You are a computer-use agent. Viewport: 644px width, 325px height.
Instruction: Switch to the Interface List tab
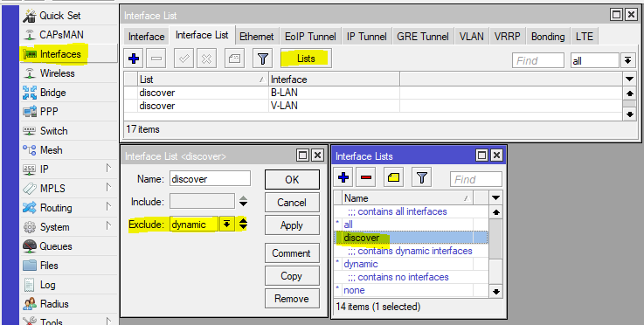pyautogui.click(x=202, y=35)
